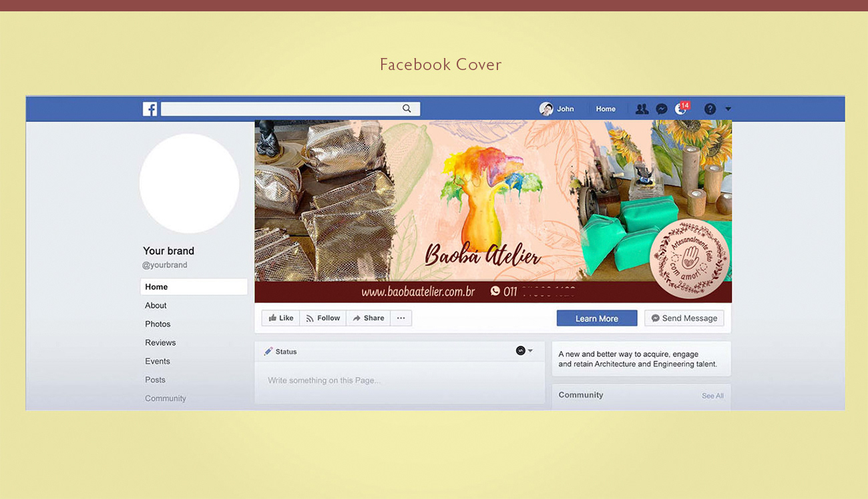This screenshot has width=868, height=499.
Task: Open Photos in the page sidebar
Action: point(158,324)
